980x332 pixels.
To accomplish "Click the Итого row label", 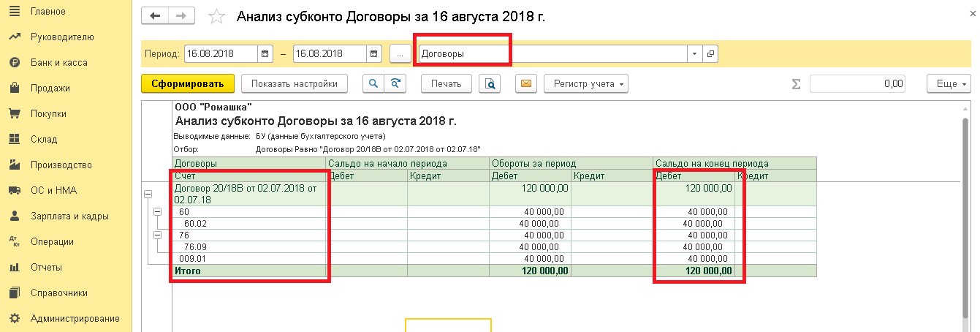I will pyautogui.click(x=188, y=271).
